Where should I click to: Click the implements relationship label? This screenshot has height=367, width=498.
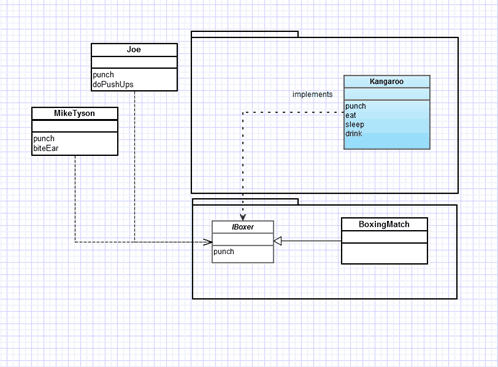(312, 94)
